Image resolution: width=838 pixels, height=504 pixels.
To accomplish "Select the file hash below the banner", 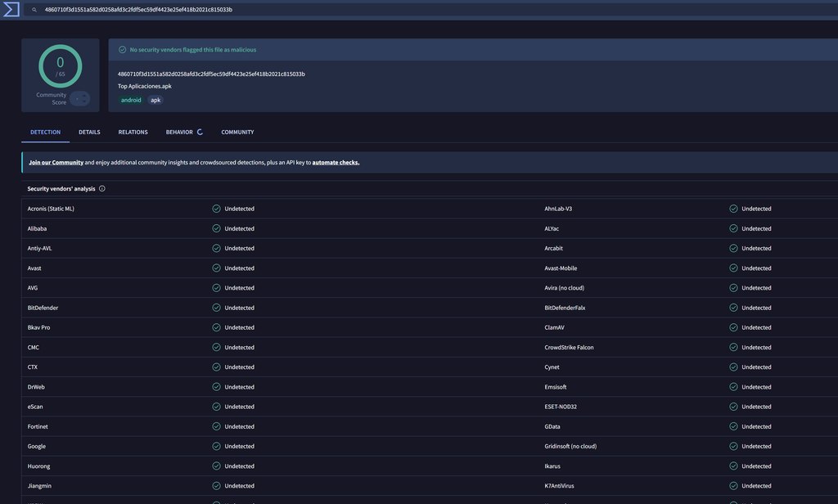I will click(x=211, y=74).
